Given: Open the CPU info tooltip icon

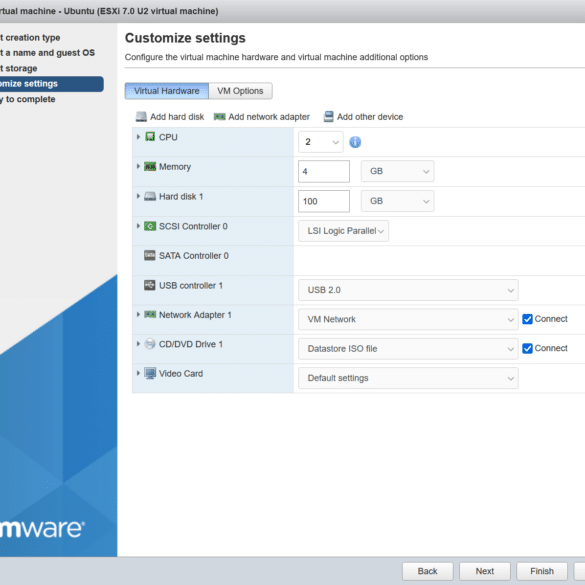Looking at the screenshot, I should (355, 142).
